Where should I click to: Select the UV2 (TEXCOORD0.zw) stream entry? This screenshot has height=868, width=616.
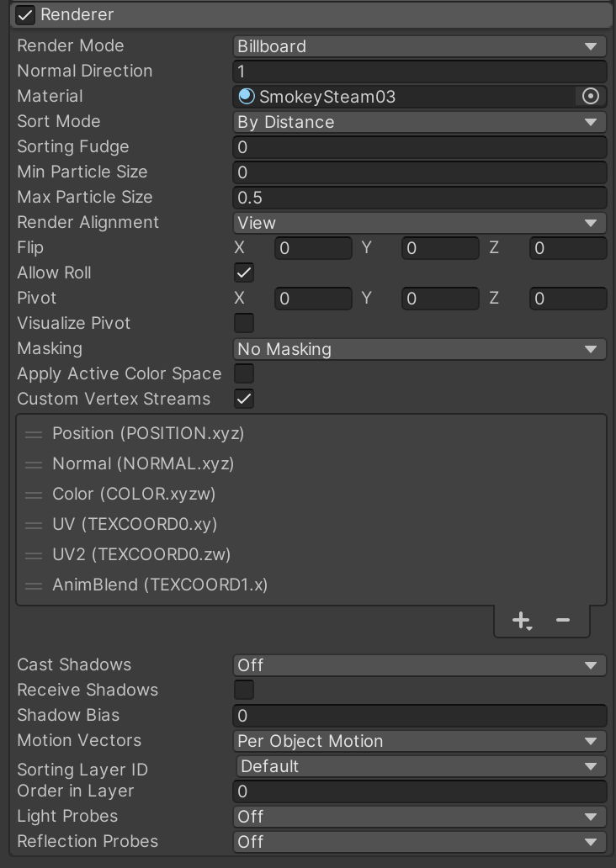[x=141, y=555]
